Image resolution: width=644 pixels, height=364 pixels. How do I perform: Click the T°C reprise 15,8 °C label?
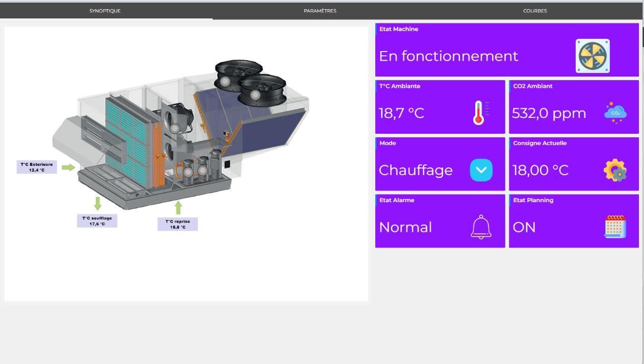click(x=177, y=224)
